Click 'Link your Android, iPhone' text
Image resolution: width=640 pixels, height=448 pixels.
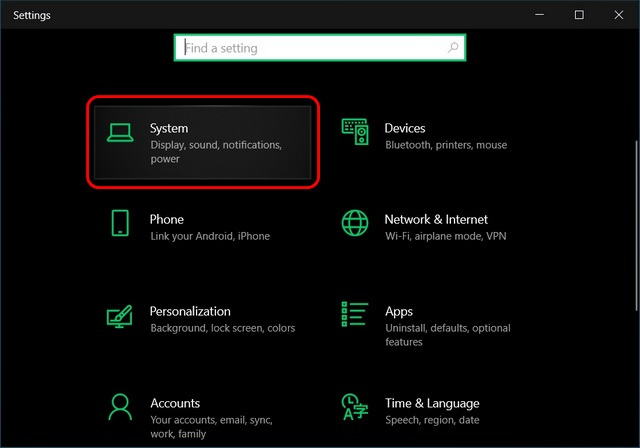[x=210, y=236]
